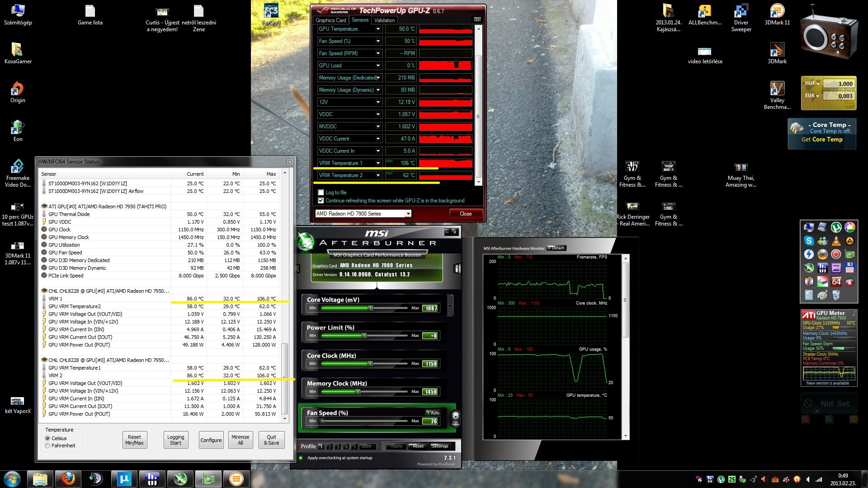Launch the Origin desktop shortcut
Image resolution: width=868 pixels, height=488 pixels.
tap(18, 92)
